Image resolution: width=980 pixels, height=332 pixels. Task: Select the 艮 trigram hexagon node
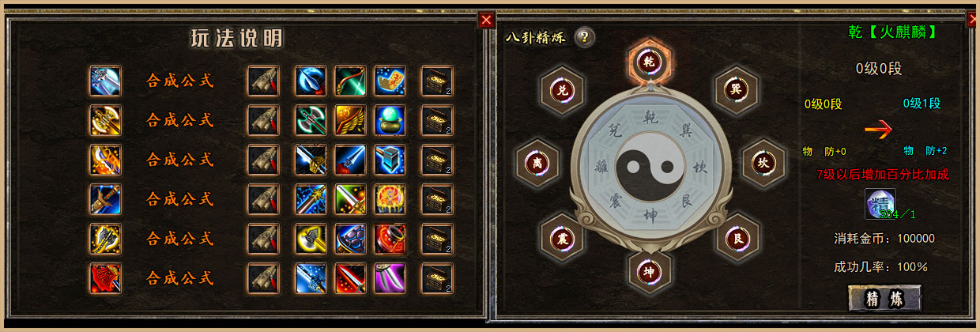pos(735,236)
